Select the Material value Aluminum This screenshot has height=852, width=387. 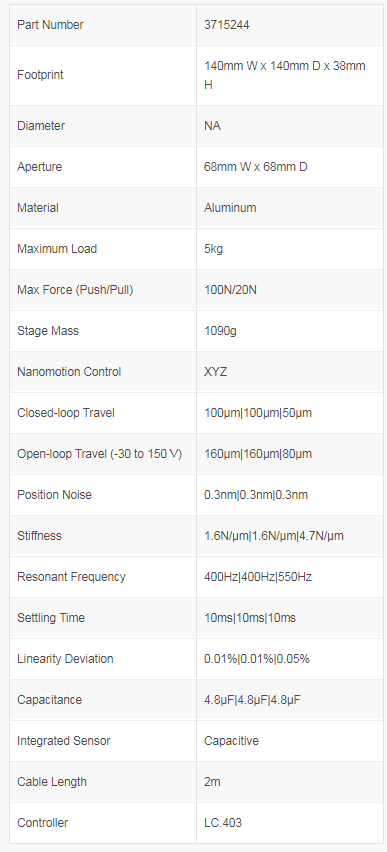click(x=230, y=208)
